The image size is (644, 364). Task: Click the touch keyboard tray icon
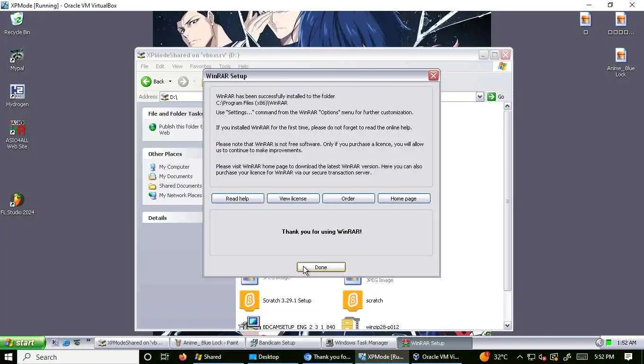(582, 357)
